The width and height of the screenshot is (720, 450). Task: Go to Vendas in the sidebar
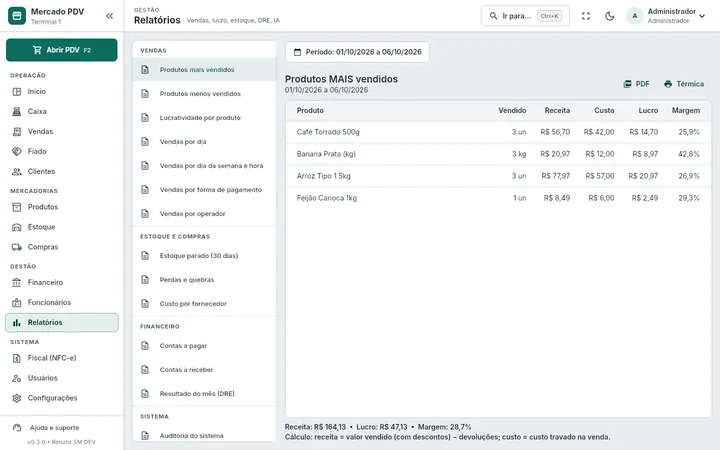click(62, 131)
